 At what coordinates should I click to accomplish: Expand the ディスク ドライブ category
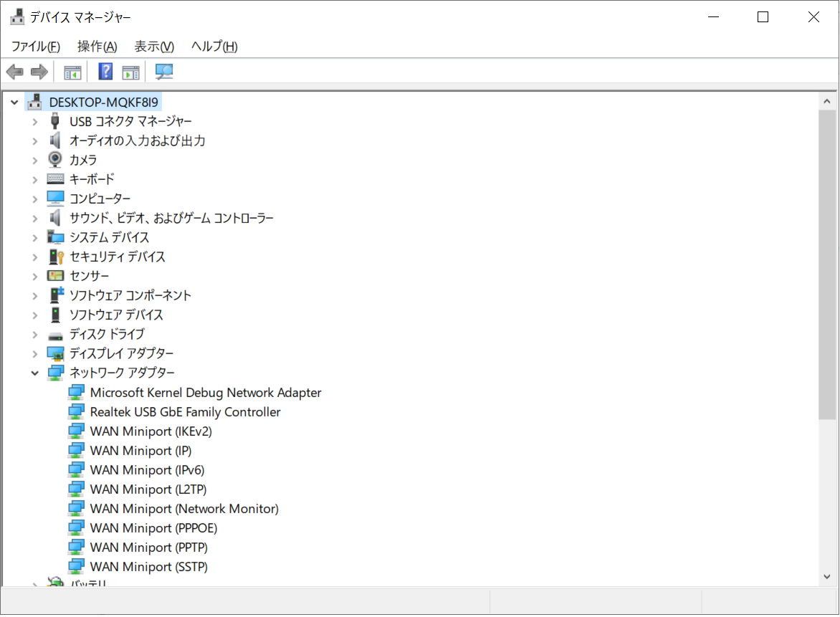pyautogui.click(x=35, y=334)
